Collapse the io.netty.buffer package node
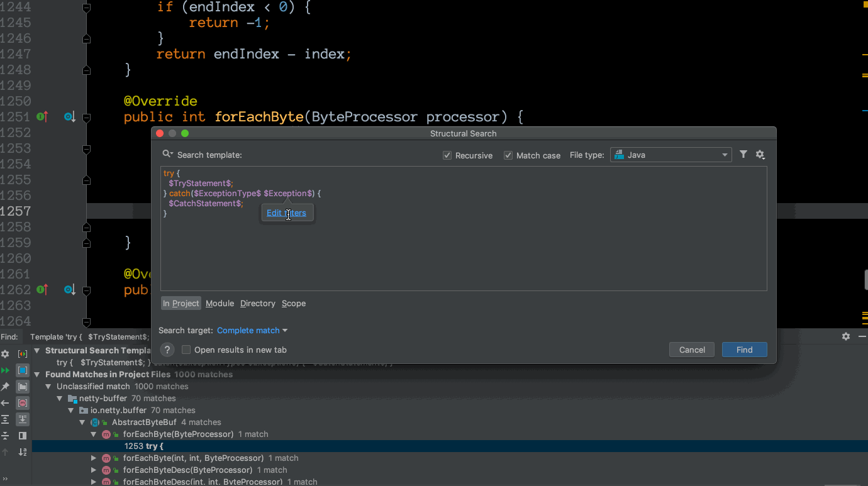Viewport: 868px width, 486px height. [72, 410]
